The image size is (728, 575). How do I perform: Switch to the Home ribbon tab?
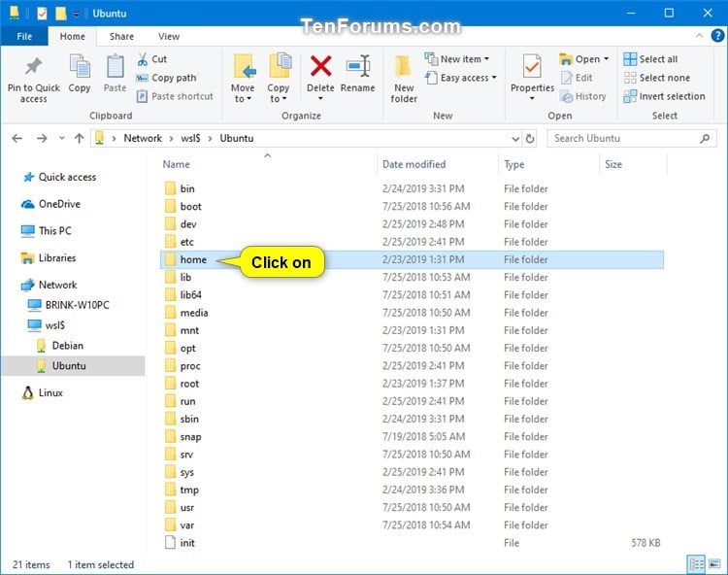[73, 36]
